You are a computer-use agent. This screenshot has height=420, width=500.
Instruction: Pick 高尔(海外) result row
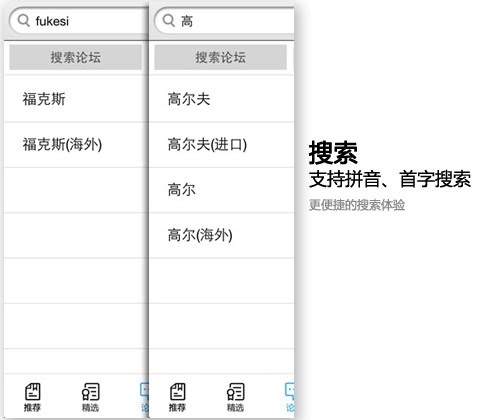[221, 235]
